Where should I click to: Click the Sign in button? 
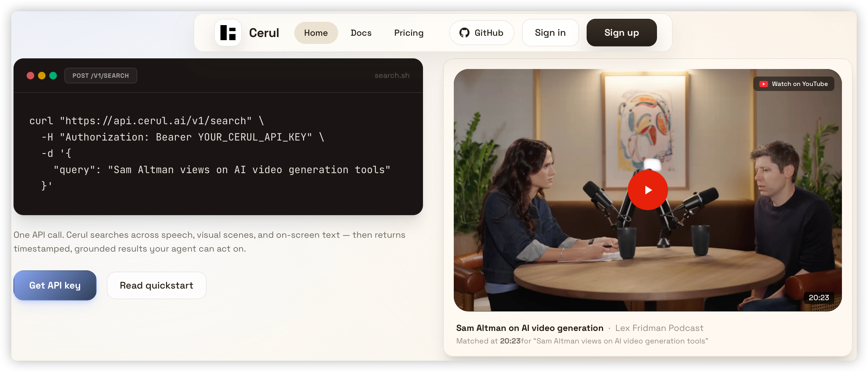(x=550, y=33)
